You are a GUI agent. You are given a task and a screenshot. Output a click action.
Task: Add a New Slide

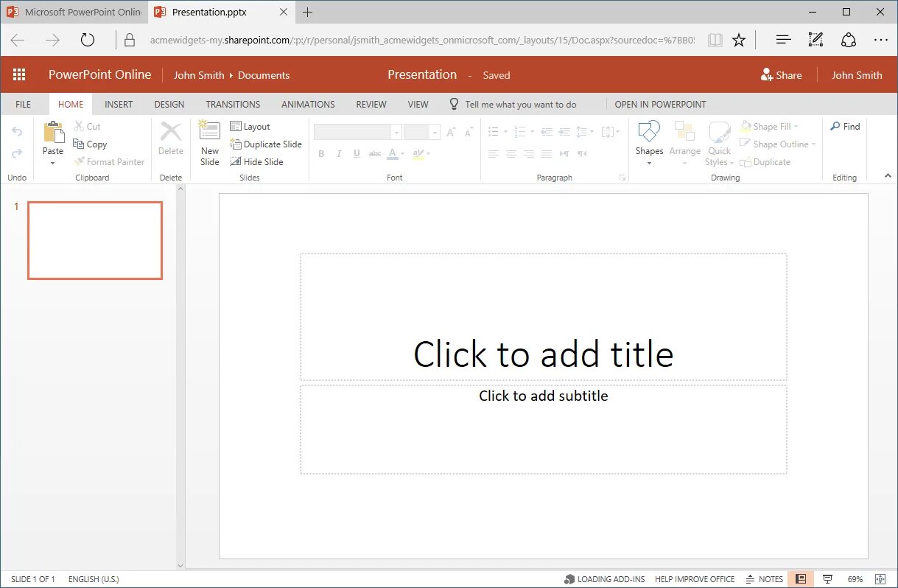coord(210,144)
